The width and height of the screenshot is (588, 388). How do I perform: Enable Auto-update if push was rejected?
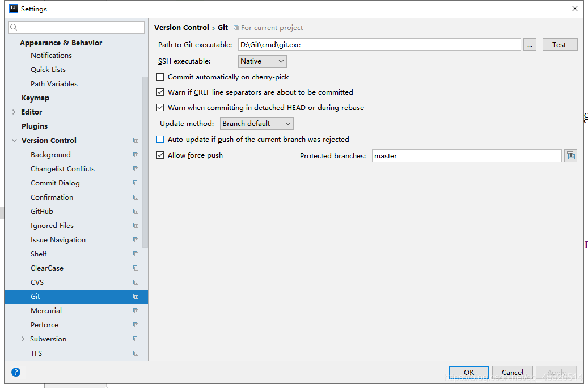(x=160, y=140)
